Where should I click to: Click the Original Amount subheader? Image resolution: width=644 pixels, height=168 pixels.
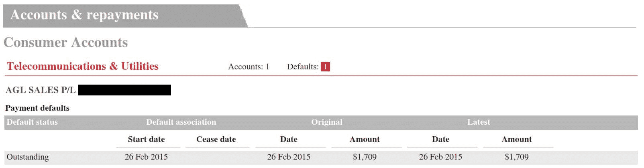pyautogui.click(x=365, y=140)
